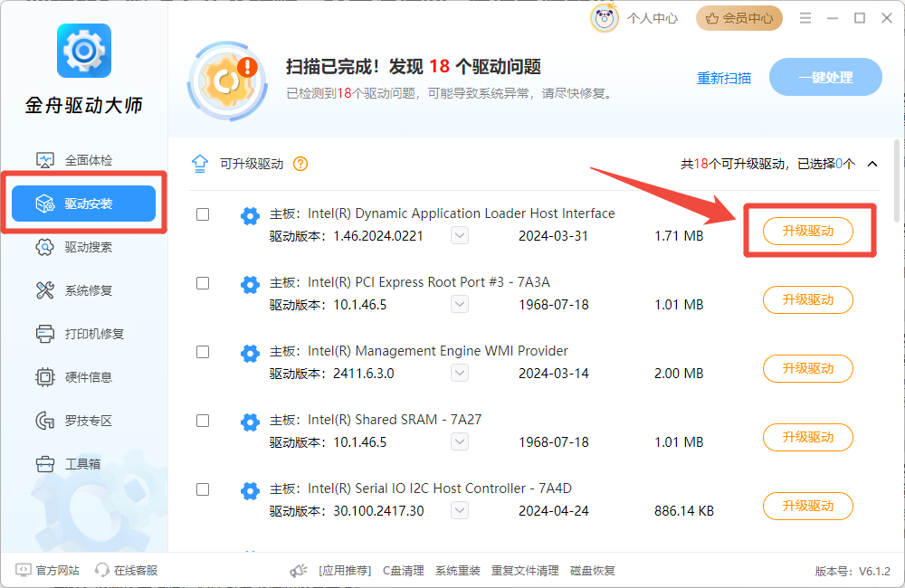This screenshot has height=588, width=905.
Task: Click the headset icon for 在线客服
Action: tap(102, 570)
